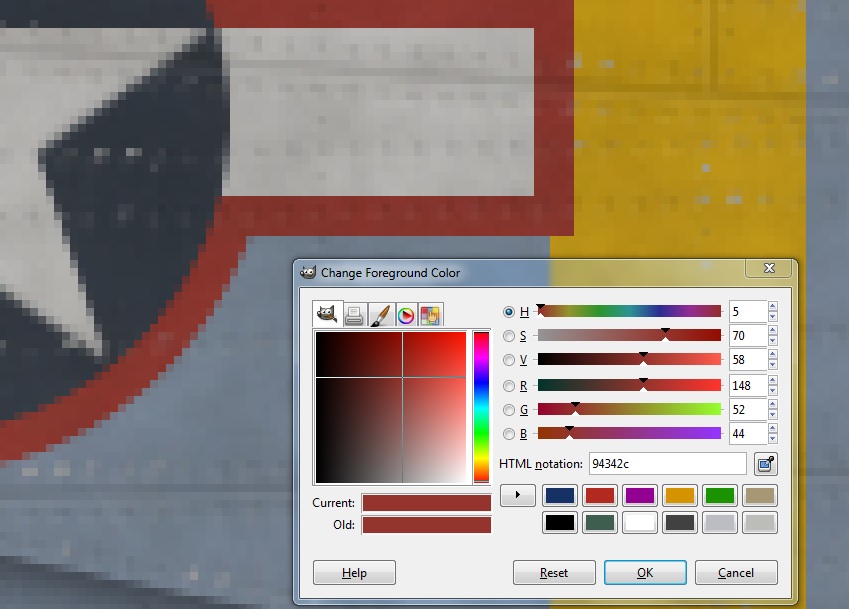The image size is (849, 609).
Task: Increase Hue with the up stepper arrow
Action: point(773,306)
